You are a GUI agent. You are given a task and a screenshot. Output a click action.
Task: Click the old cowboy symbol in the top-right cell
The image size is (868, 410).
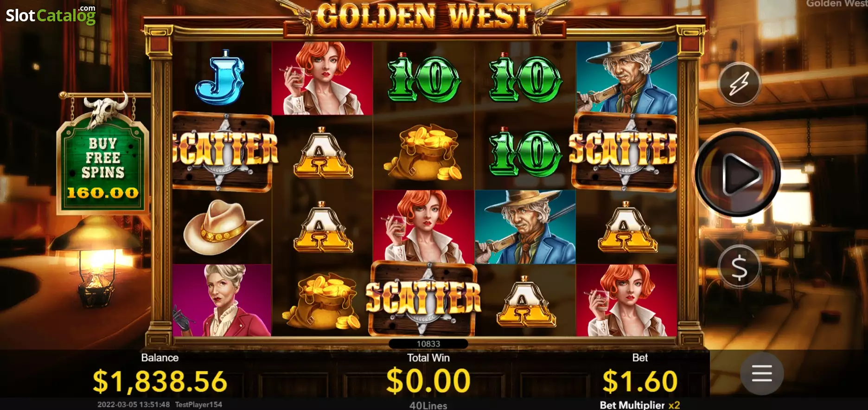tap(626, 78)
